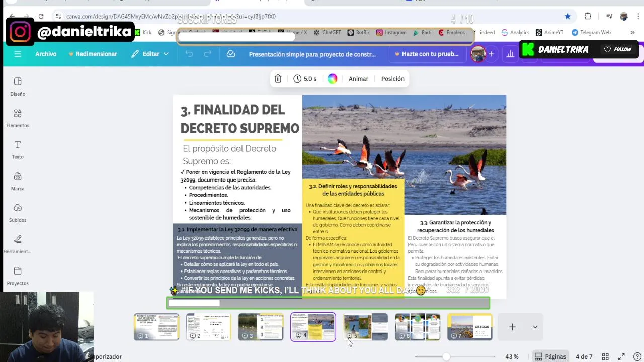Click the browser address bar URL
This screenshot has height=362, width=644.
171,16
